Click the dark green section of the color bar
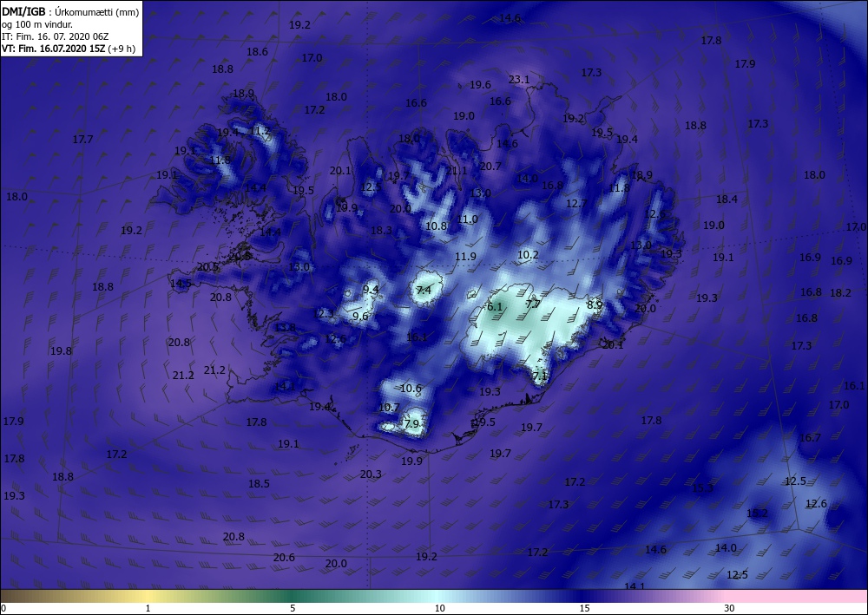 pos(293,596)
